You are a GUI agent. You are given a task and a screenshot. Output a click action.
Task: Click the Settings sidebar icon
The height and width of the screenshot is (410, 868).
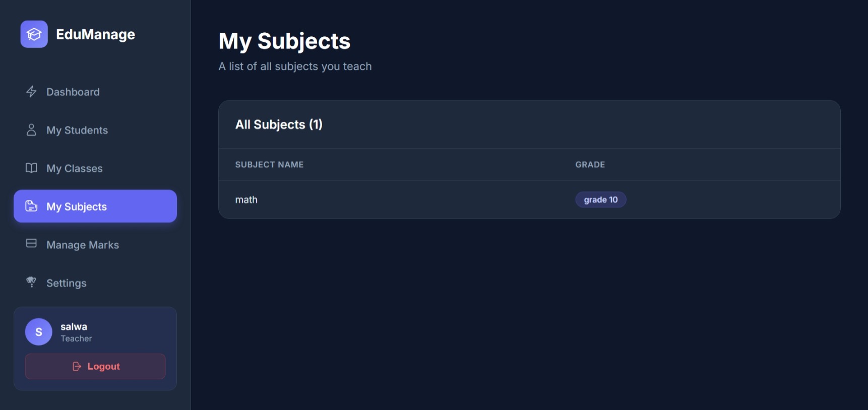pos(31,282)
